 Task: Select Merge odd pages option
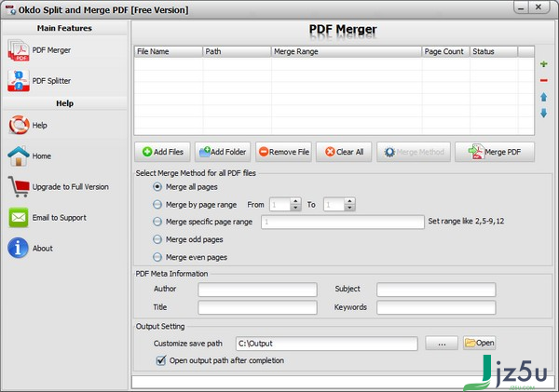(157, 239)
